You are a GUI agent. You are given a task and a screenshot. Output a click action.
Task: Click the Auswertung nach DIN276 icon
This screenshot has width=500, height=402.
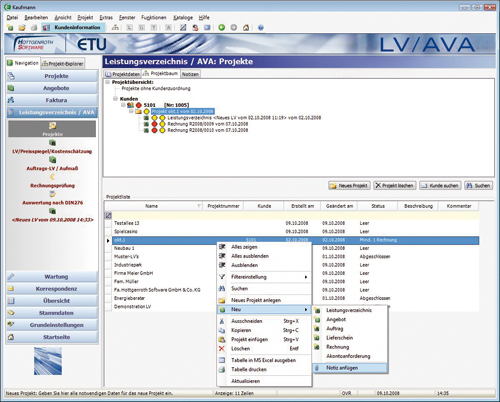tap(52, 194)
